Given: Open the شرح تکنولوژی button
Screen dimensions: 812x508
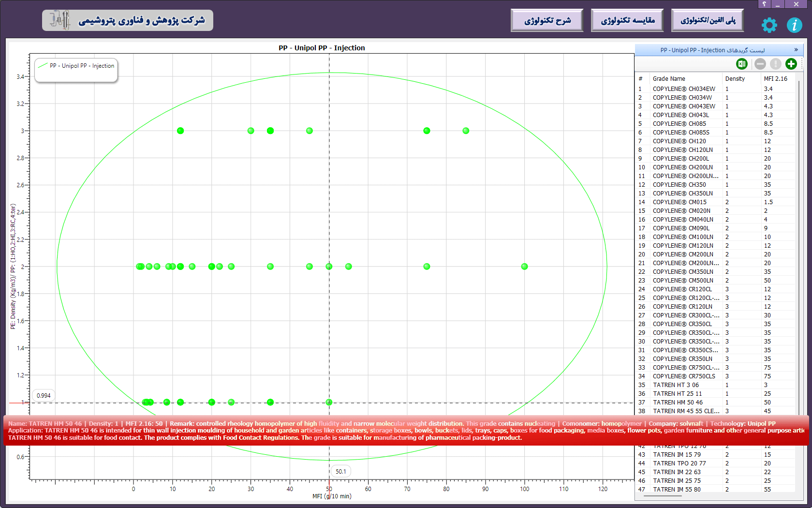Looking at the screenshot, I should (547, 20).
